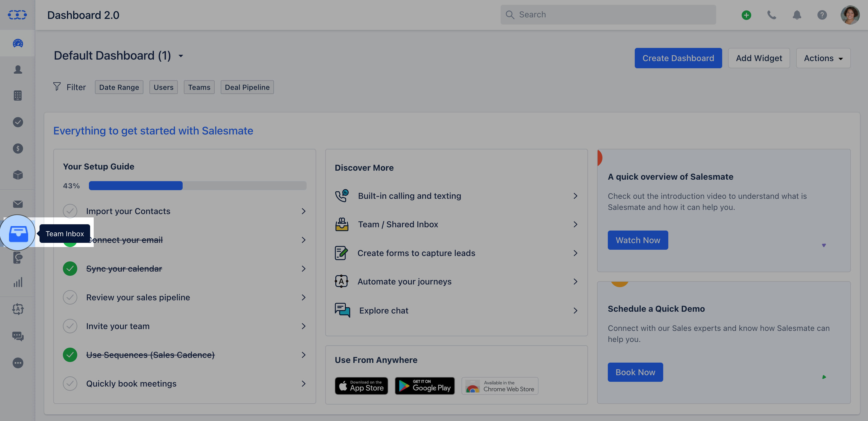Open the App Store download badge
Viewport: 868px width, 421px height.
(361, 385)
